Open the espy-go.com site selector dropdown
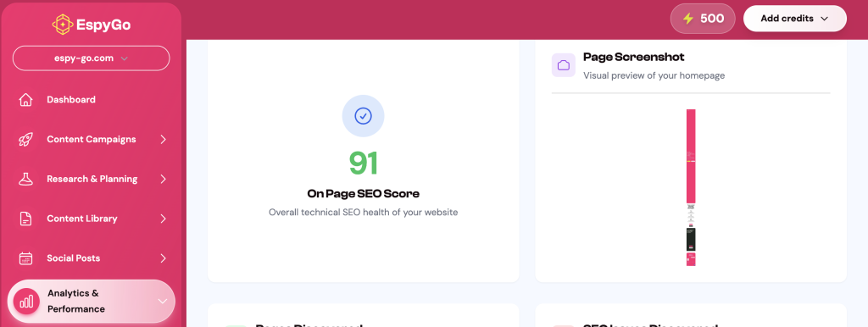The width and height of the screenshot is (868, 327). point(92,58)
